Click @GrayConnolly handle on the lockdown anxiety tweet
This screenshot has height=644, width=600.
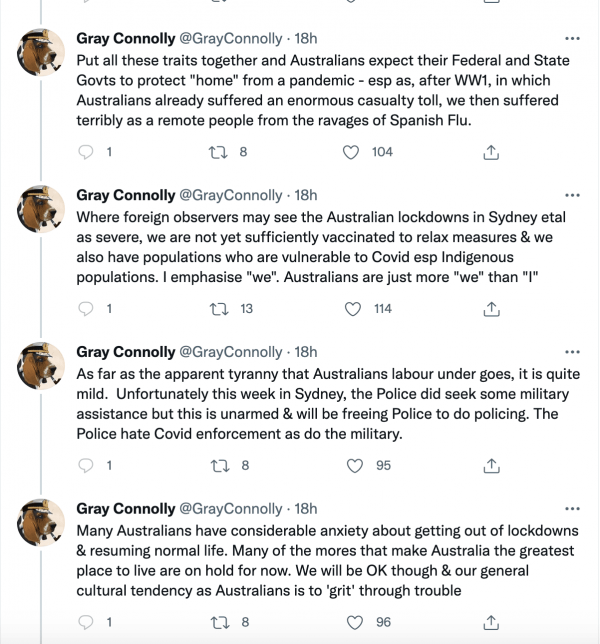[x=231, y=509]
